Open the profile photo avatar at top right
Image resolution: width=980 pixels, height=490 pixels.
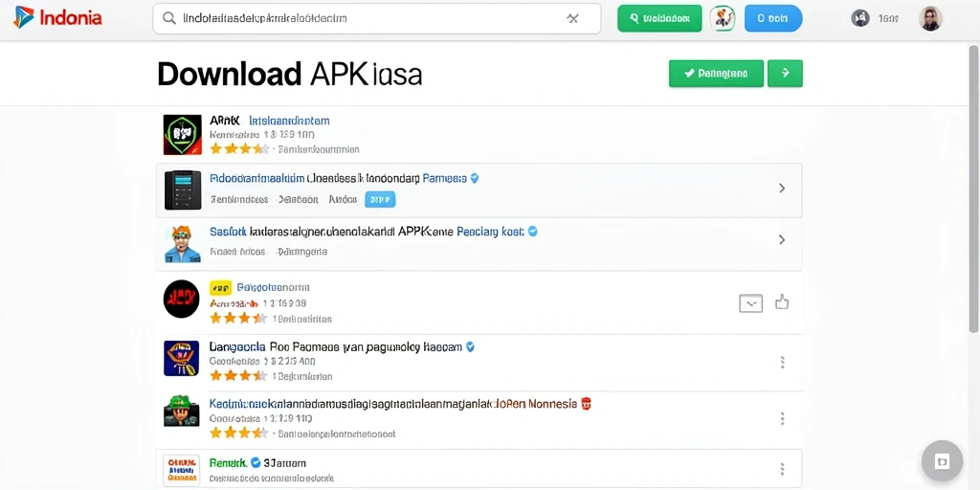pyautogui.click(x=930, y=19)
